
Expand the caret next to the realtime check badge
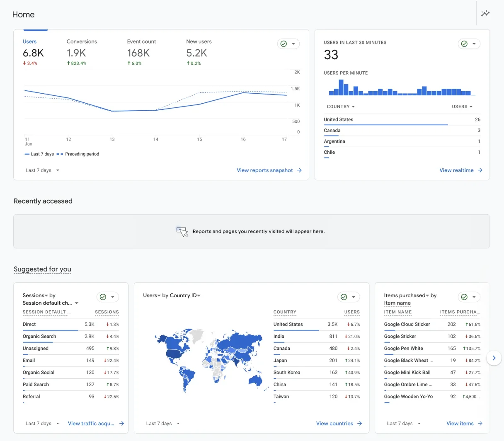pos(474,43)
